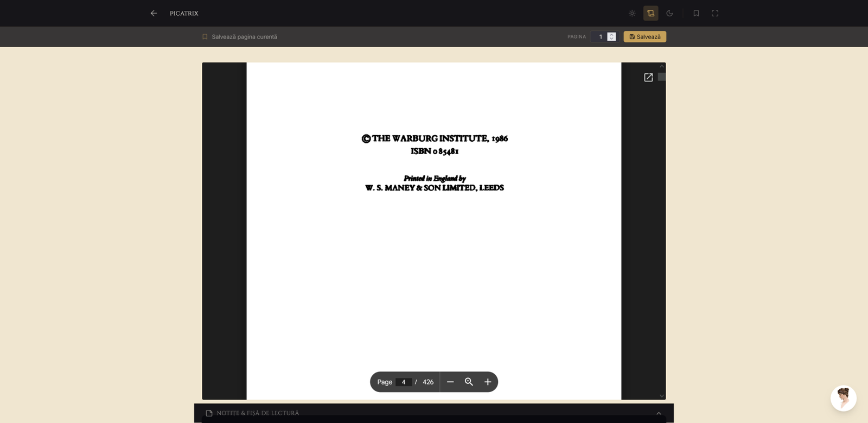Viewport: 868px width, 423px height.
Task: Select the sepia scroll reading theme
Action: 651,13
